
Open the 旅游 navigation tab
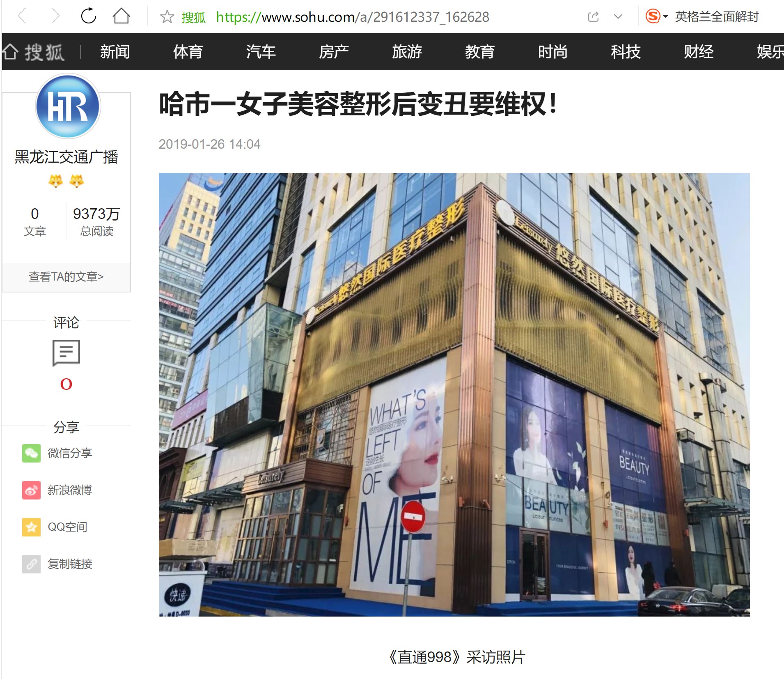407,52
